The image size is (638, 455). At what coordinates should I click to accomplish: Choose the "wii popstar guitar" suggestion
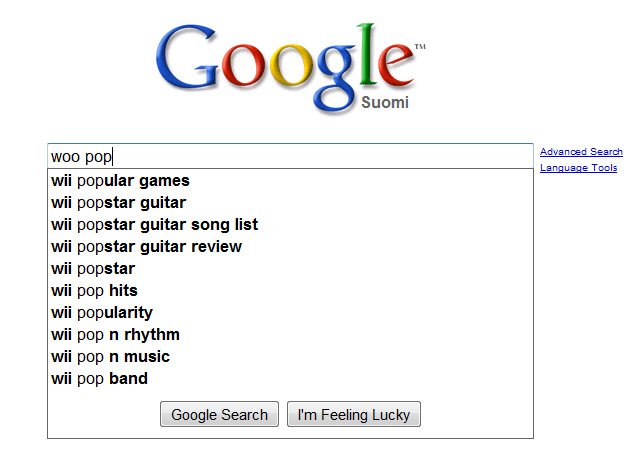click(118, 203)
